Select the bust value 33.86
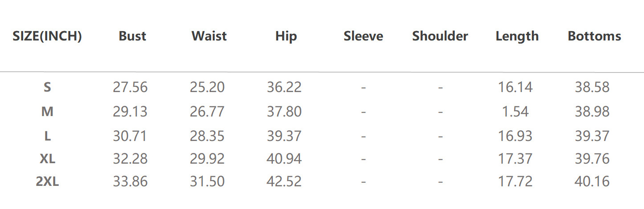This screenshot has width=644, height=209. click(x=130, y=181)
